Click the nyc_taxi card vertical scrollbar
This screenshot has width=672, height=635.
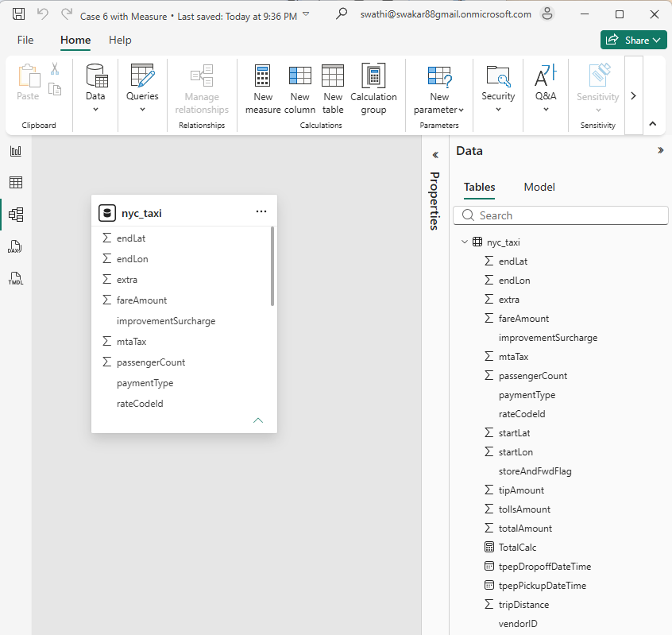pos(272,266)
